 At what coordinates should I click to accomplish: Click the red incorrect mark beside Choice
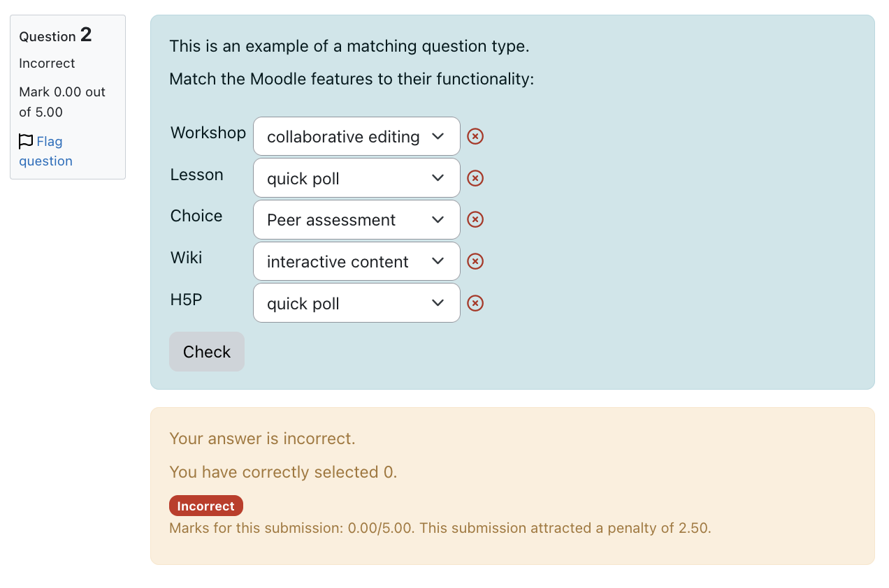click(x=475, y=219)
